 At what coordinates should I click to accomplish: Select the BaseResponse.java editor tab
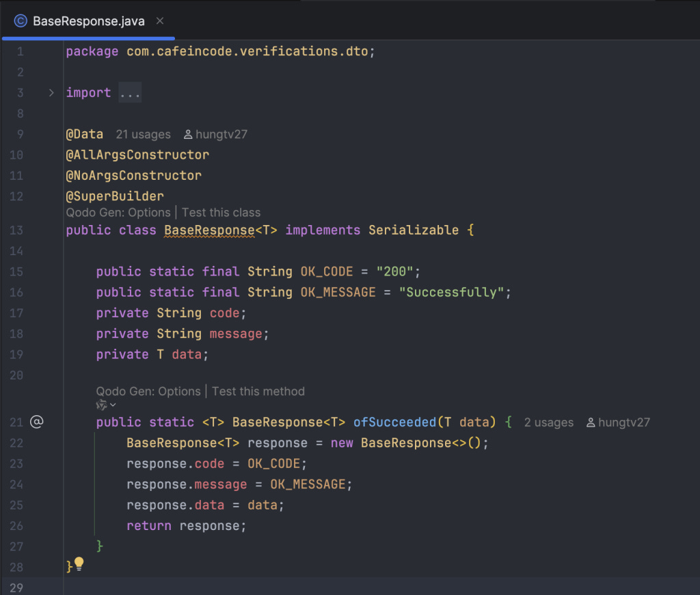tap(88, 21)
